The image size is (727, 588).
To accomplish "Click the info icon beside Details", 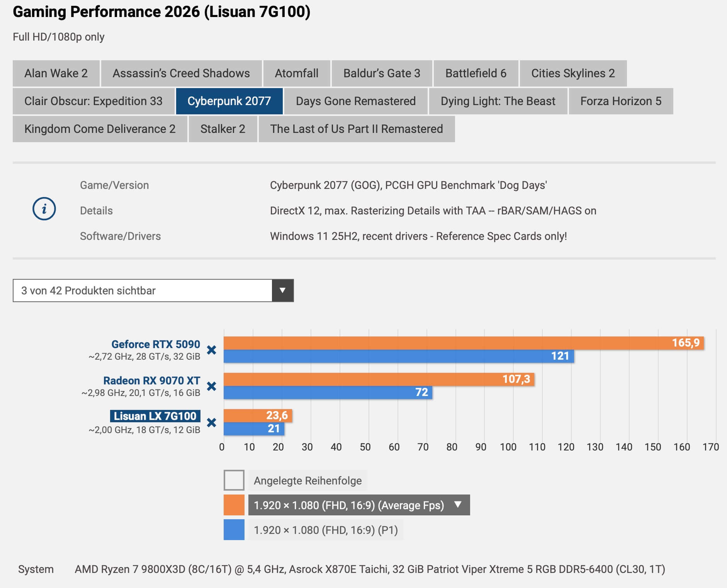I will (x=44, y=209).
